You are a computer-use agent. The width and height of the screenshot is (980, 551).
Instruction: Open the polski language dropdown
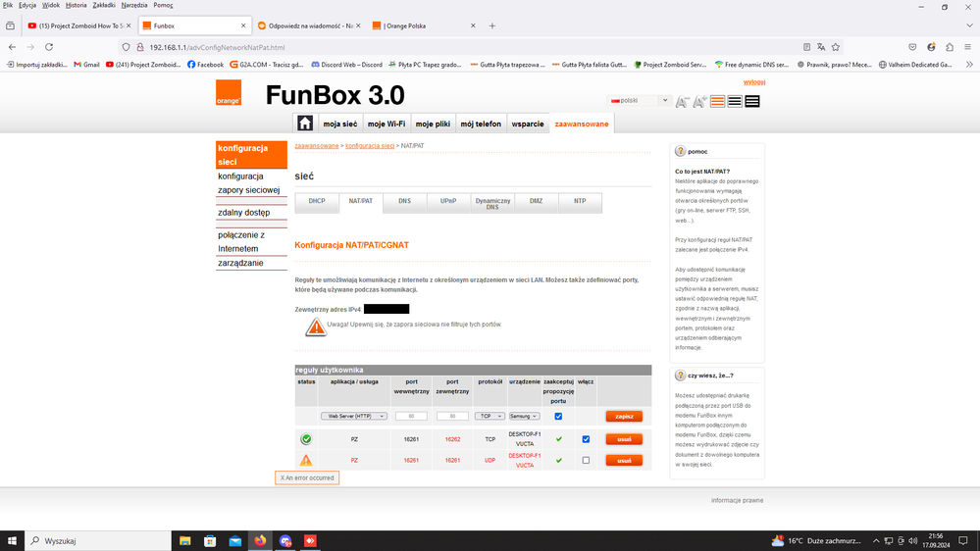(640, 101)
